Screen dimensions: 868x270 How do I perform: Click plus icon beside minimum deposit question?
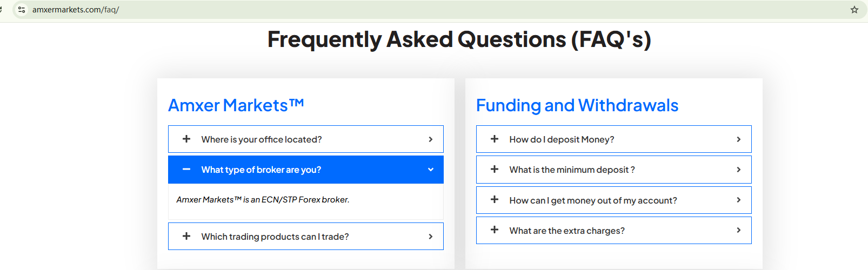[495, 169]
